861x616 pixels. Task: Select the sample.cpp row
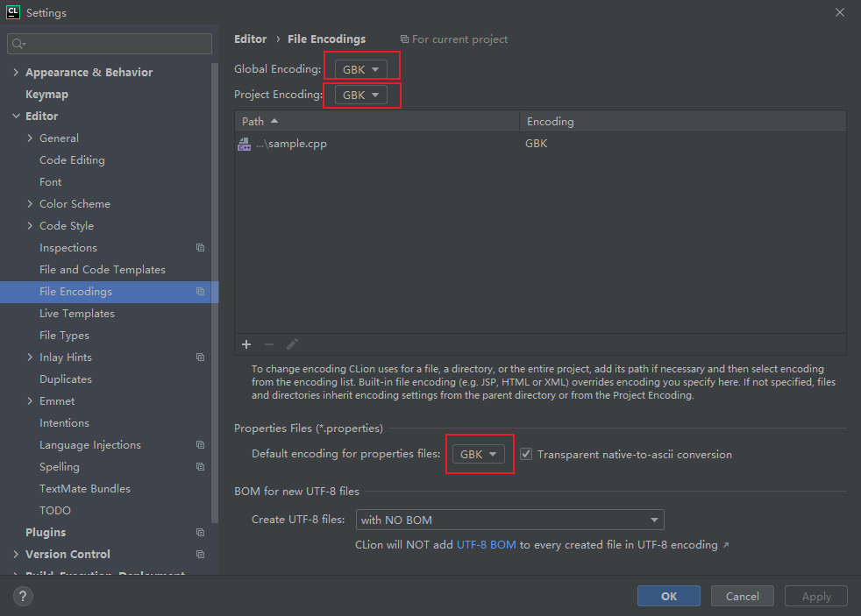pos(540,144)
